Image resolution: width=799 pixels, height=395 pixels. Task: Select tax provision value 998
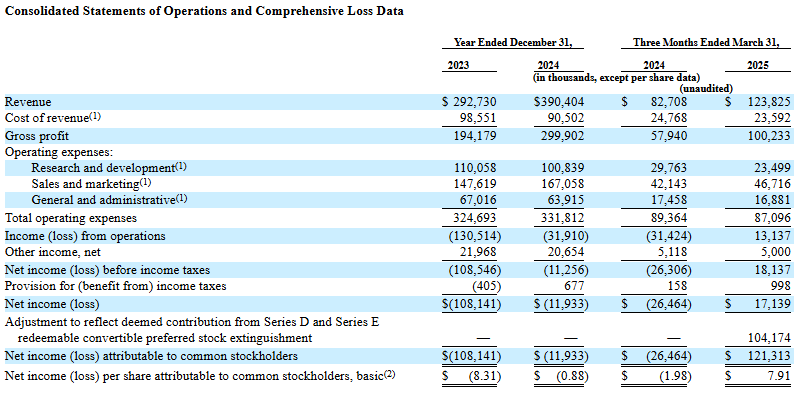780,286
